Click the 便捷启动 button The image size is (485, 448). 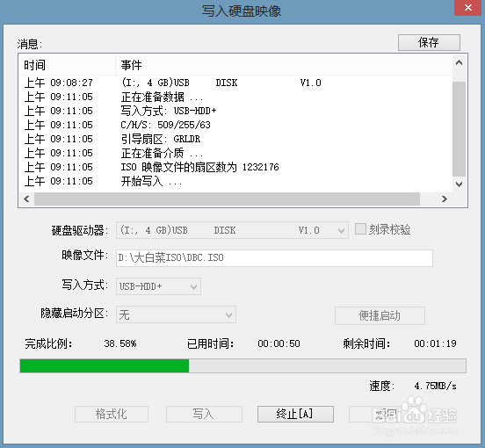click(x=380, y=315)
